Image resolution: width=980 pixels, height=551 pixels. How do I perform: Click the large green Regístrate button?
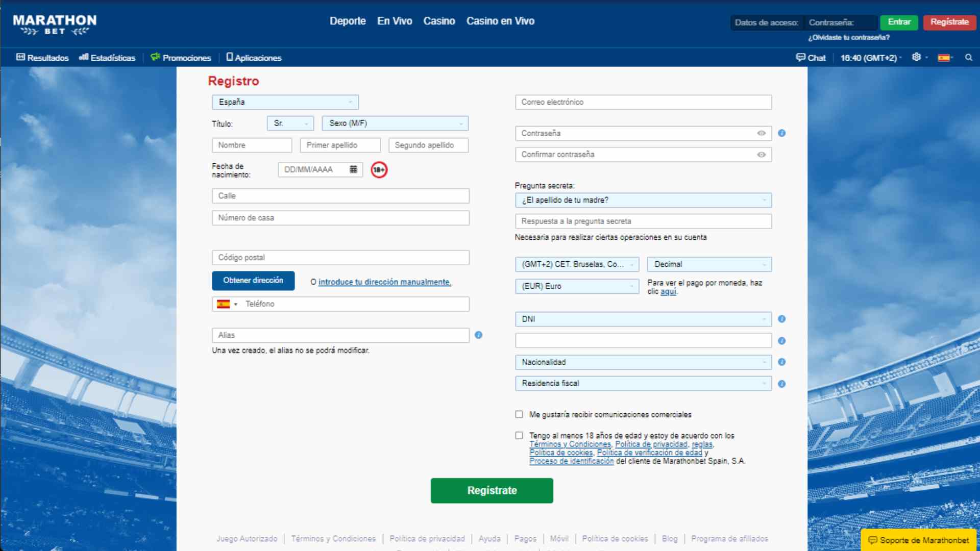click(x=492, y=491)
